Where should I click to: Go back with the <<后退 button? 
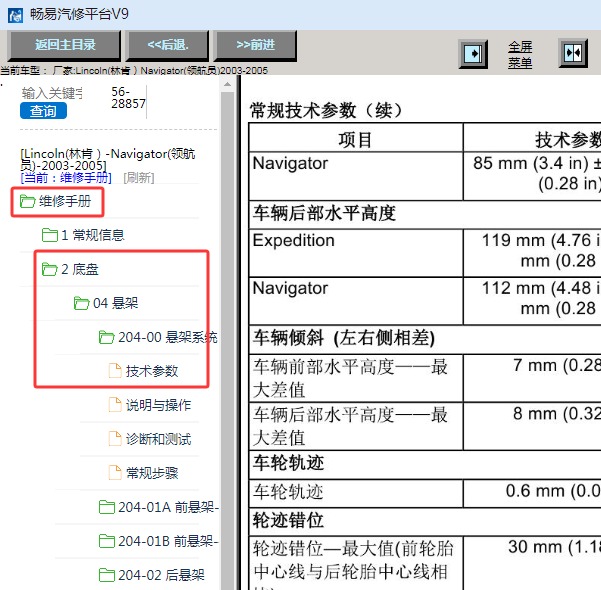click(168, 45)
